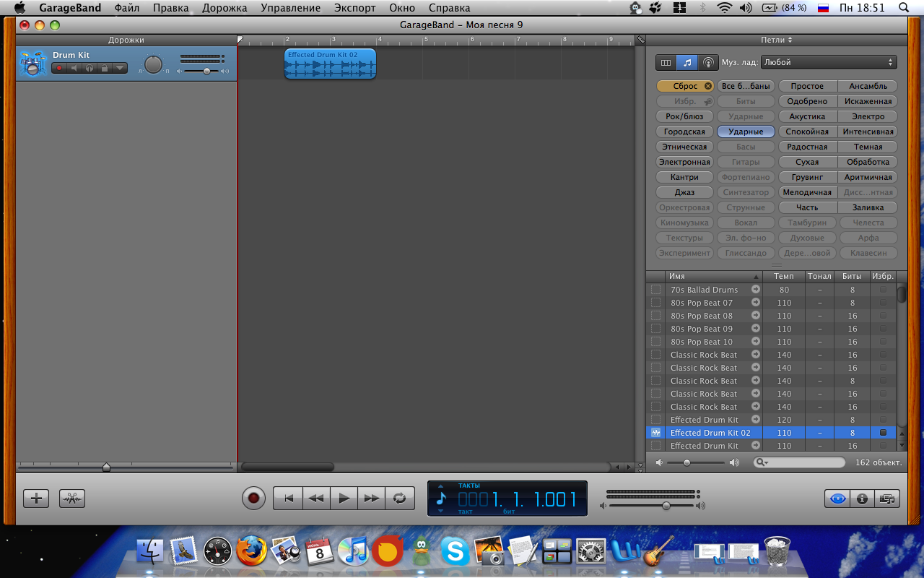Play the song
This screenshot has height=578, width=924.
(x=344, y=498)
